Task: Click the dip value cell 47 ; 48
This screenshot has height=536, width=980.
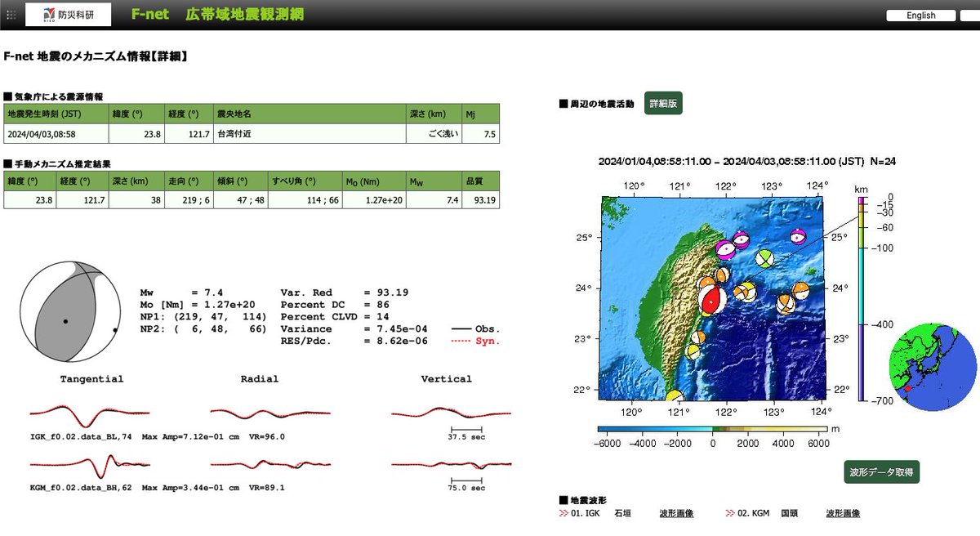Action: 241,199
